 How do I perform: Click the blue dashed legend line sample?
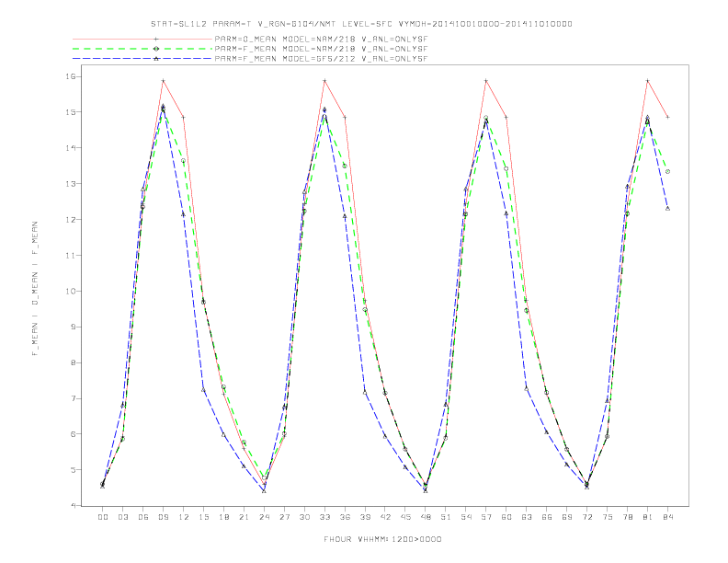142,59
